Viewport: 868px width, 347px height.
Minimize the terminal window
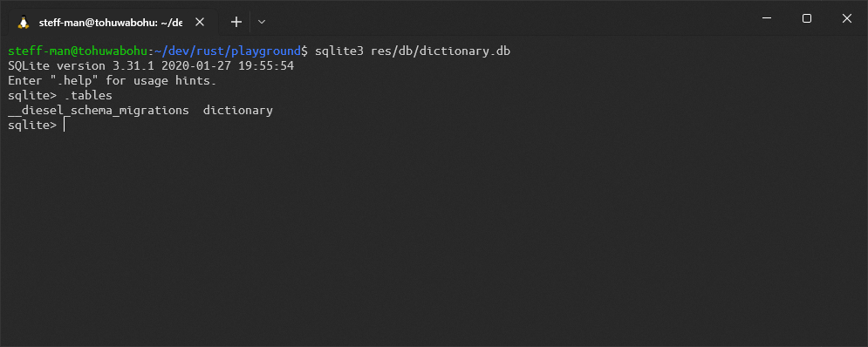click(x=767, y=18)
